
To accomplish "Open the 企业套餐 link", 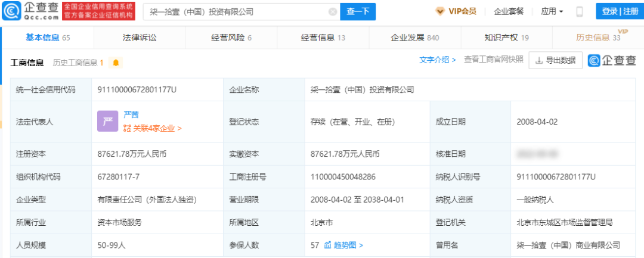I will coord(509,11).
